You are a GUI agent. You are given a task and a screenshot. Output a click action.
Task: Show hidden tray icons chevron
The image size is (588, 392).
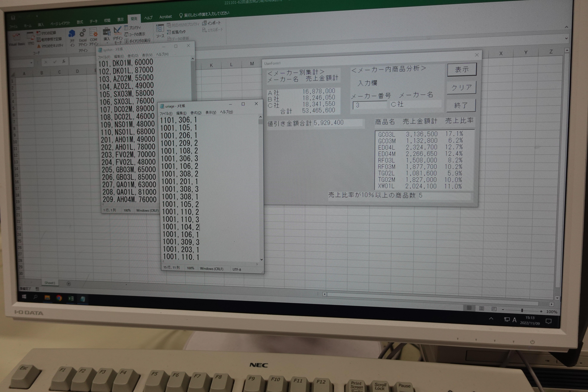491,318
